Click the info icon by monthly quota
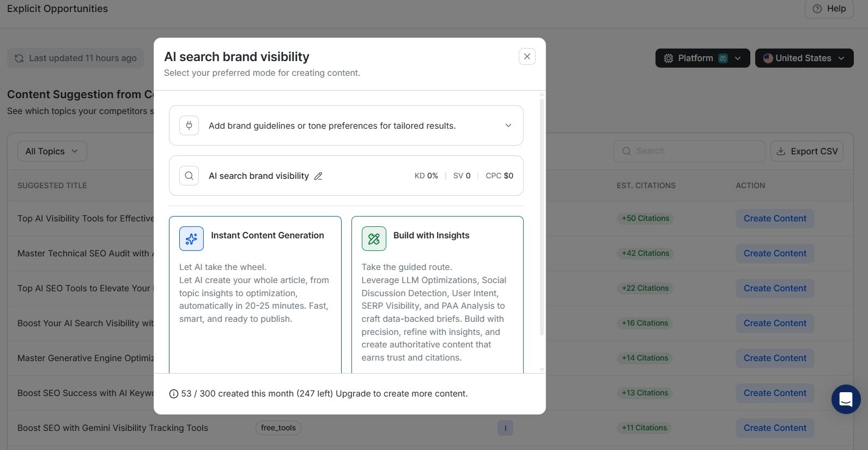 click(x=174, y=394)
